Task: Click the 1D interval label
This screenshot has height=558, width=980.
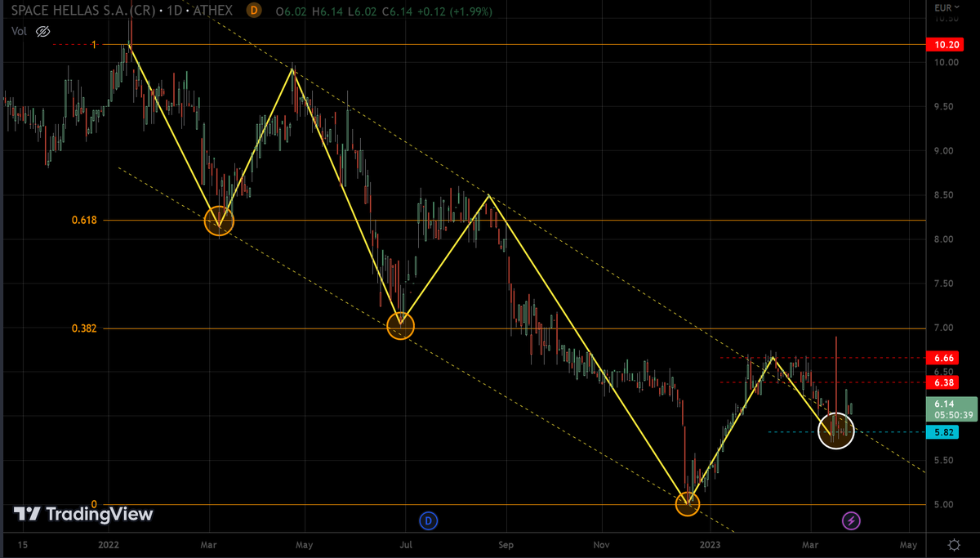Action: 176,11
